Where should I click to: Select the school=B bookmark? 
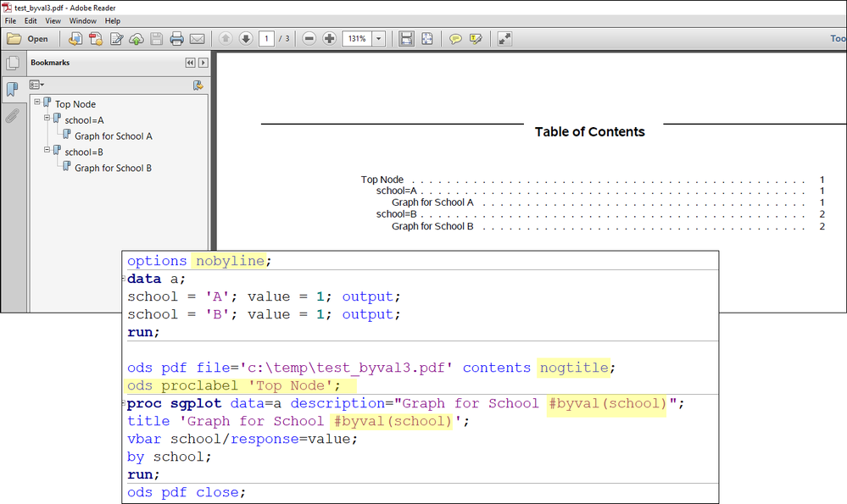coord(84,152)
